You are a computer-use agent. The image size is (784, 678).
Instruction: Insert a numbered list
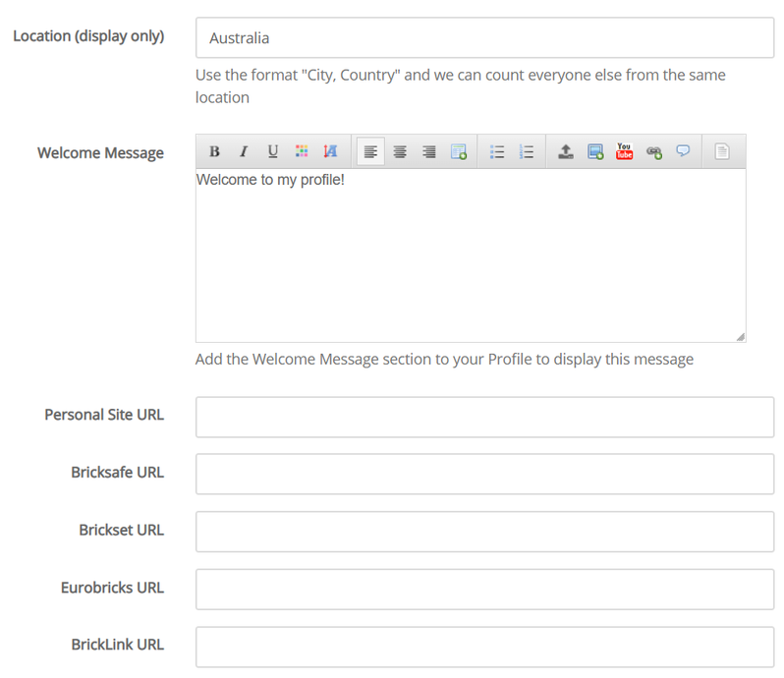(x=527, y=152)
